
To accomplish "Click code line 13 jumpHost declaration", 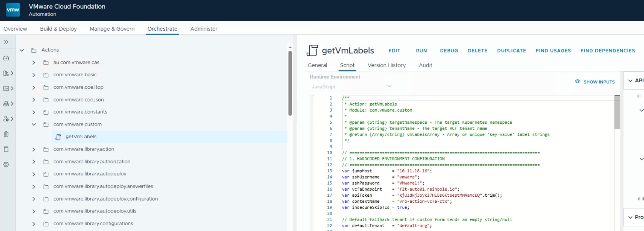I will pos(387,171).
